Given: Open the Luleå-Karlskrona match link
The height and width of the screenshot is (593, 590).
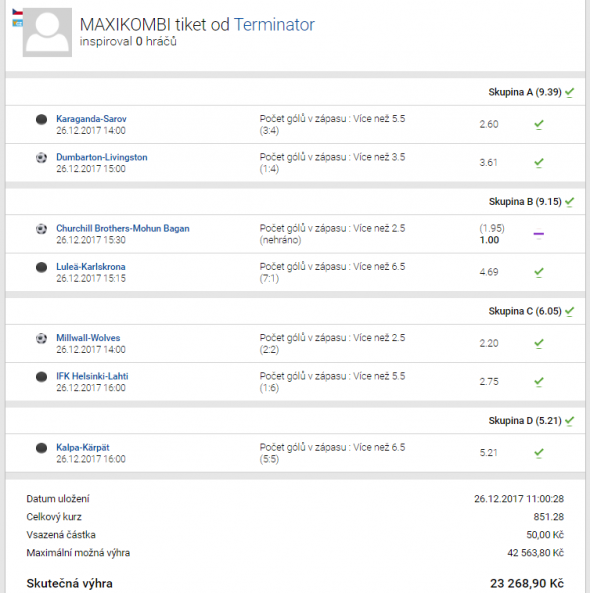Looking at the screenshot, I should (91, 267).
